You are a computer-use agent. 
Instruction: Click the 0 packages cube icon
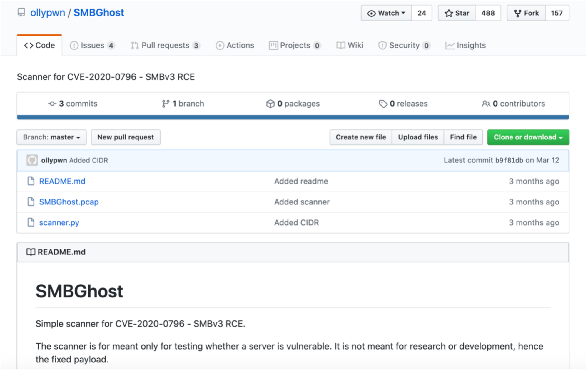(x=270, y=104)
